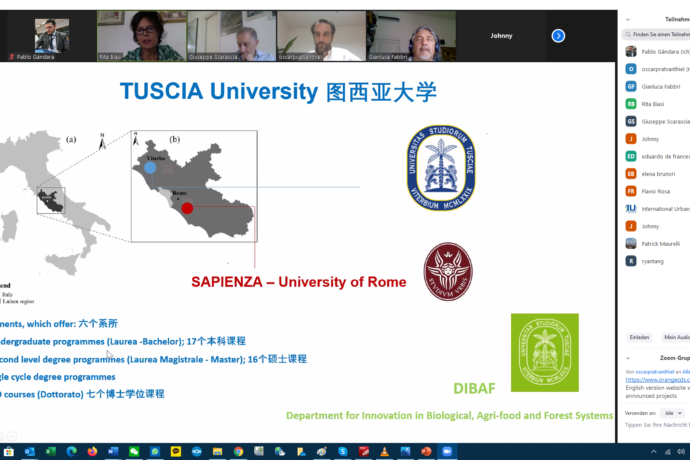The width and height of the screenshot is (690, 460).
Task: Click the red Rome marker on map
Action: 187,208
